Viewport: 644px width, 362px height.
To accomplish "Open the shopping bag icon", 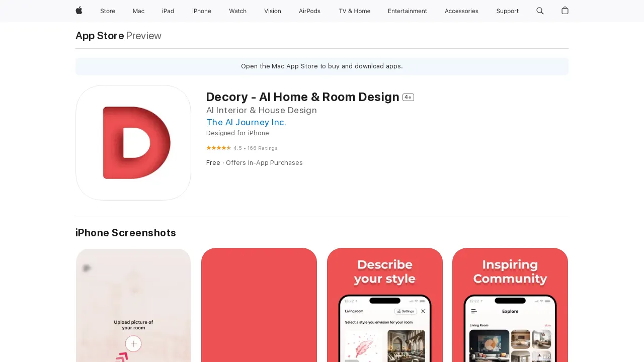I will (565, 11).
